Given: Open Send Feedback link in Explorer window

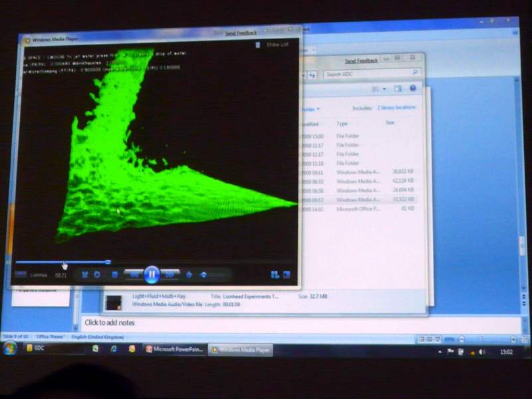Looking at the screenshot, I should click(361, 61).
